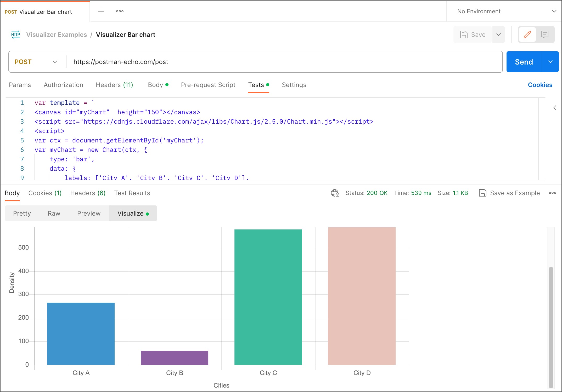Click the pencil edit mode icon
Screen dimensions: 562x392
pos(527,34)
